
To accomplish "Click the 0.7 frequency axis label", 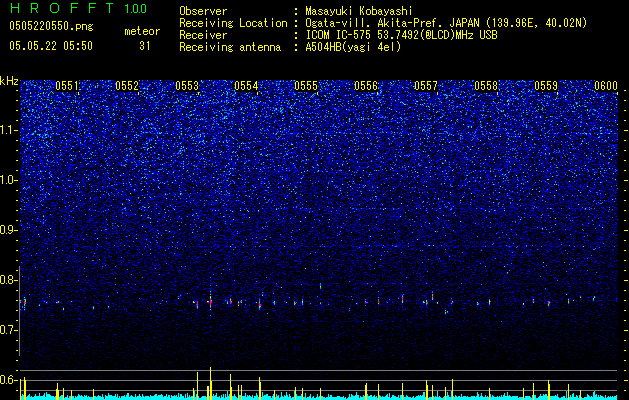I will [x=9, y=330].
